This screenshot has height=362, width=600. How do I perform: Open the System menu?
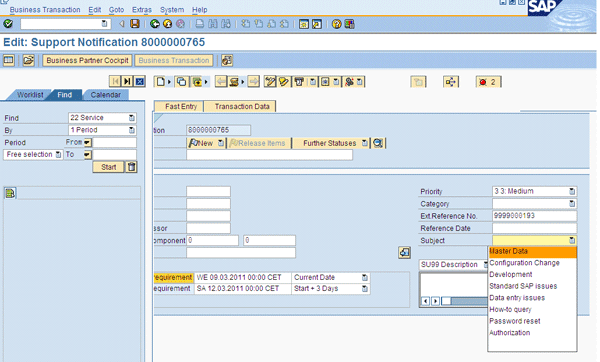point(172,10)
